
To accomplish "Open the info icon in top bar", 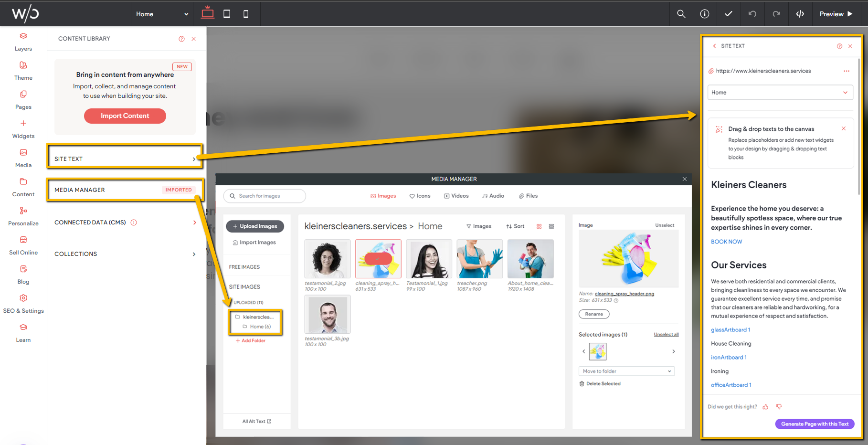I will click(705, 14).
